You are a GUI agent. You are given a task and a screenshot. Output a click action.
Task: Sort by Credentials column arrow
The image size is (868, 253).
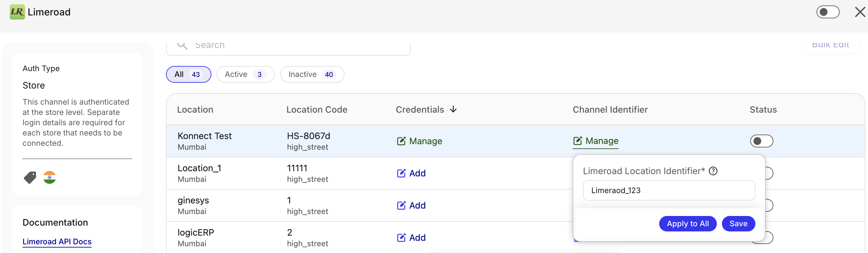[x=453, y=109]
